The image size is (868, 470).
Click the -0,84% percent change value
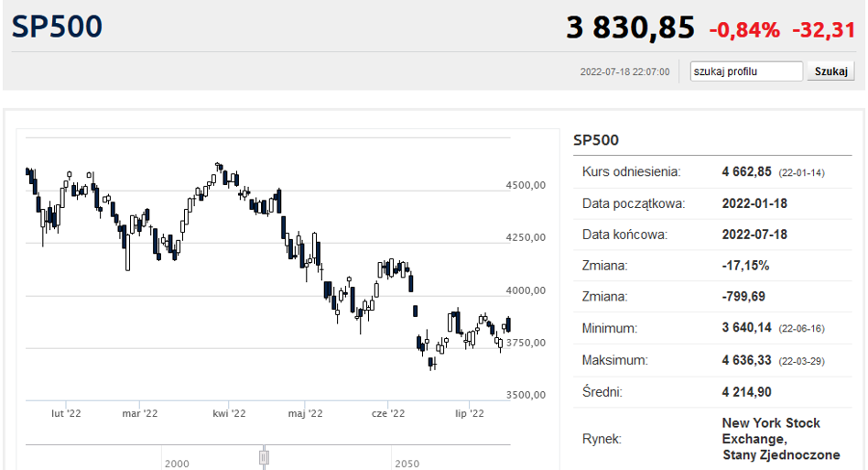[x=744, y=29]
